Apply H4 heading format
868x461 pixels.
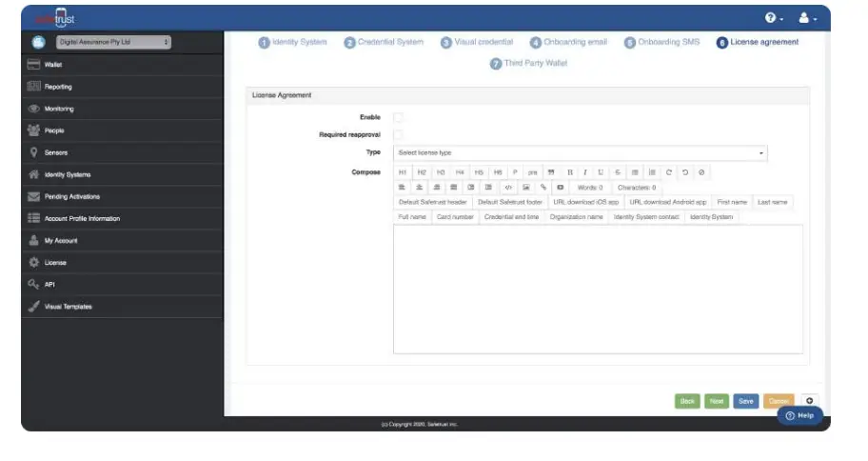pos(460,172)
